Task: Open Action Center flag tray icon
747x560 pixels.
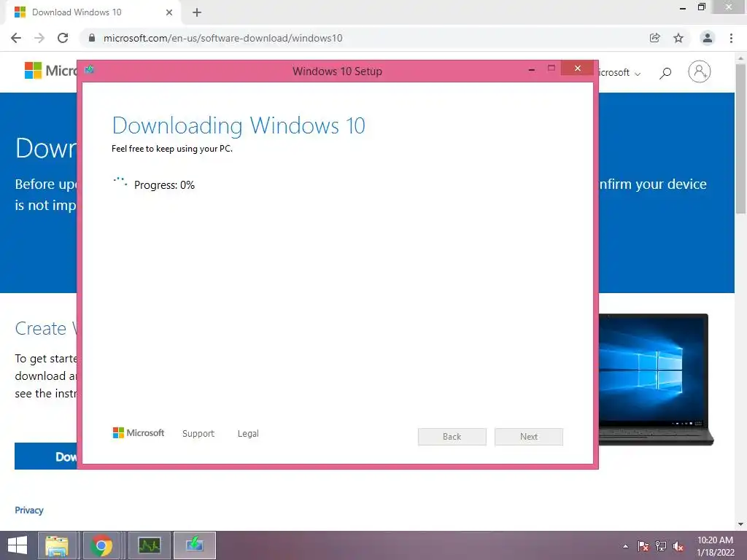Action: (643, 546)
